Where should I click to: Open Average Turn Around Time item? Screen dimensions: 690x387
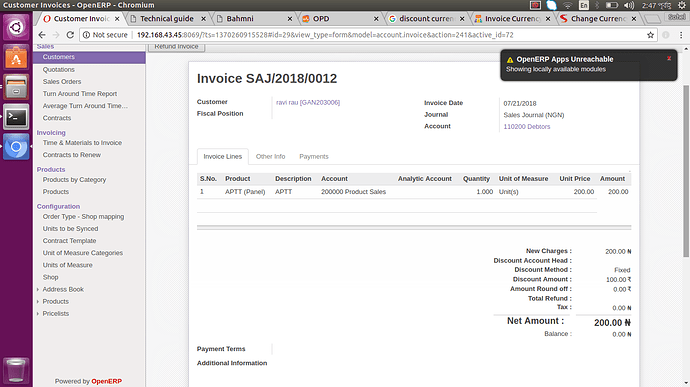[x=85, y=106]
